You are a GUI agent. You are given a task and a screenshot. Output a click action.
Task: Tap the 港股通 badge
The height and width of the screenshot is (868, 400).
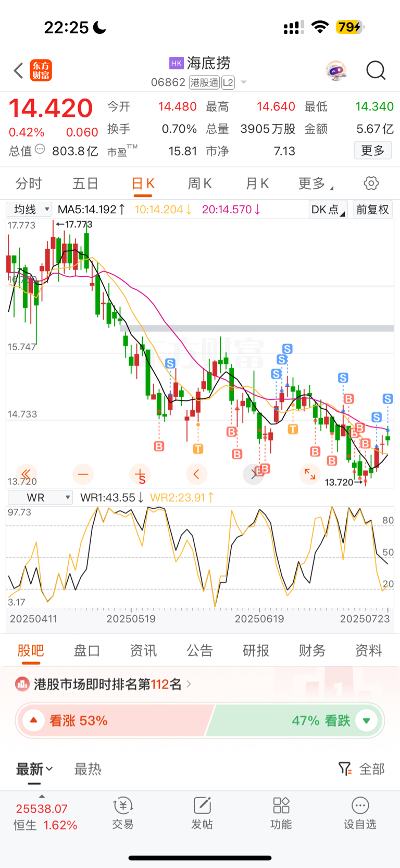point(204,82)
